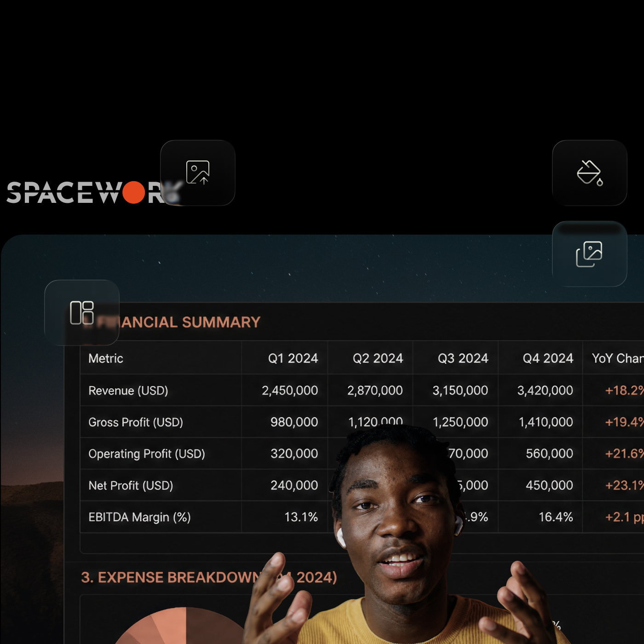Click the Q3 2024 column header
The height and width of the screenshot is (644, 644).
click(463, 358)
